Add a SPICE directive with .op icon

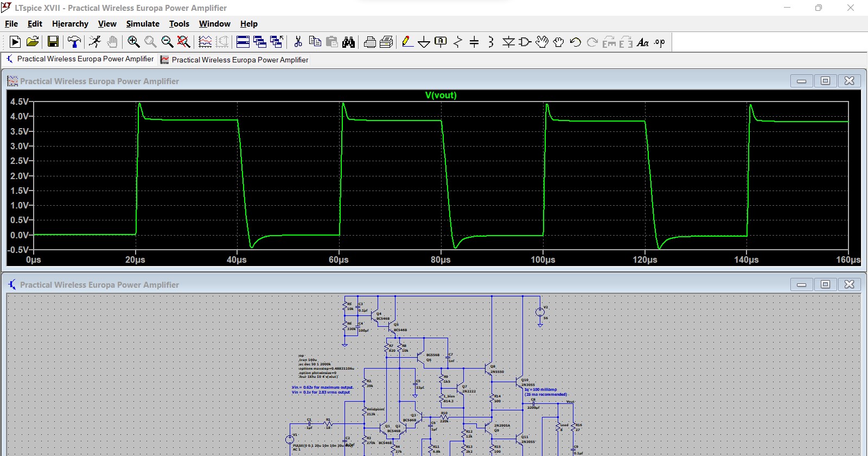point(660,42)
